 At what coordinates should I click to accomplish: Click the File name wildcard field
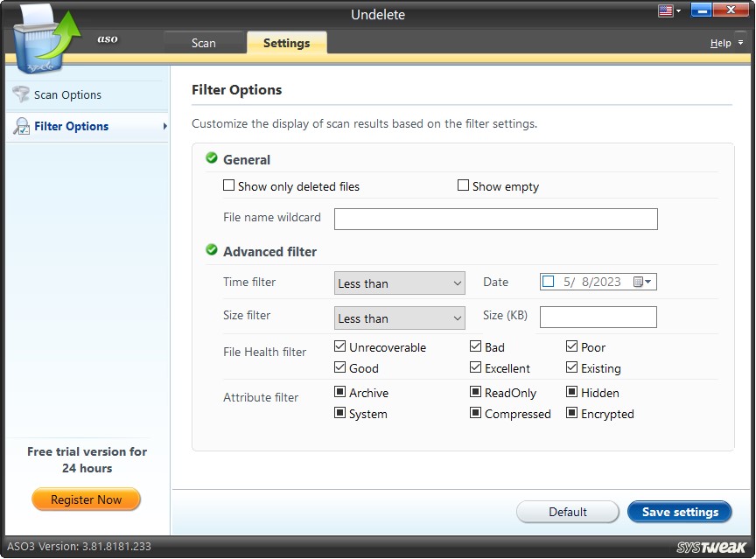click(x=494, y=219)
